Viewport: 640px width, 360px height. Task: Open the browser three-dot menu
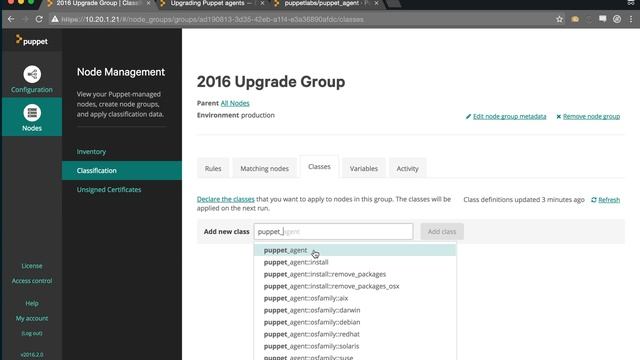631,19
